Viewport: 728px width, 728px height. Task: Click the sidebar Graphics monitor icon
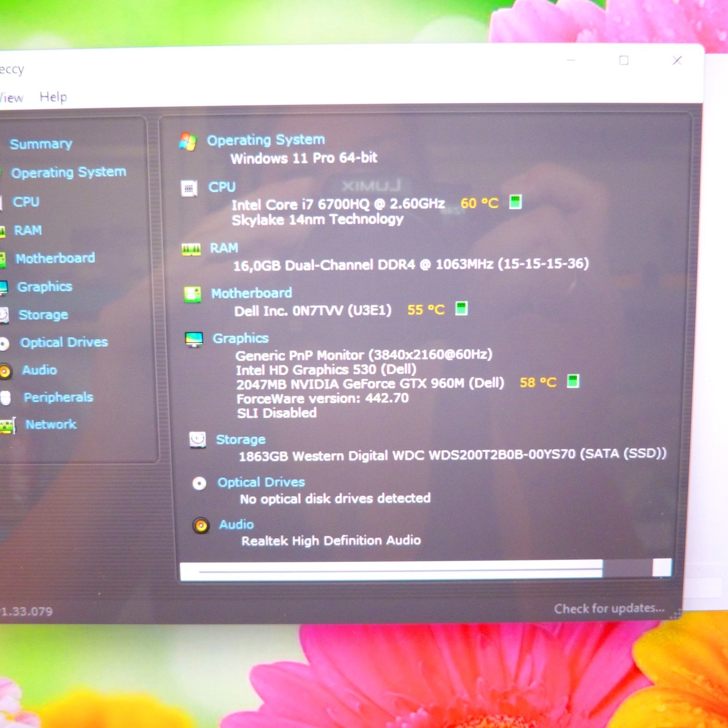tap(4, 288)
